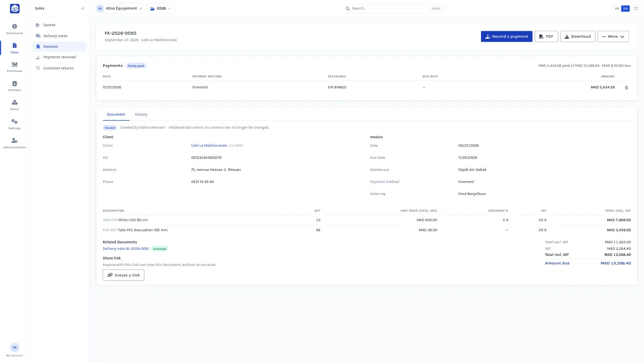Screen dimensions: 644x362
Task: Click Create a link button
Action: [x=123, y=275]
